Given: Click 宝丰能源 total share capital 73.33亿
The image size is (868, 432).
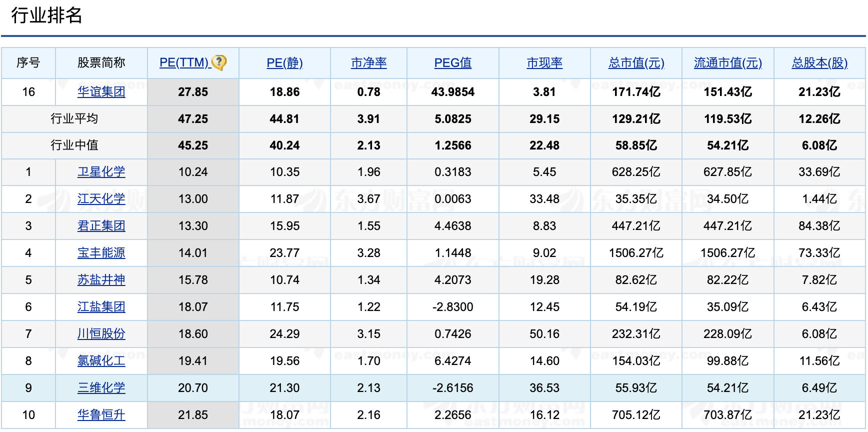Looking at the screenshot, I should point(820,253).
